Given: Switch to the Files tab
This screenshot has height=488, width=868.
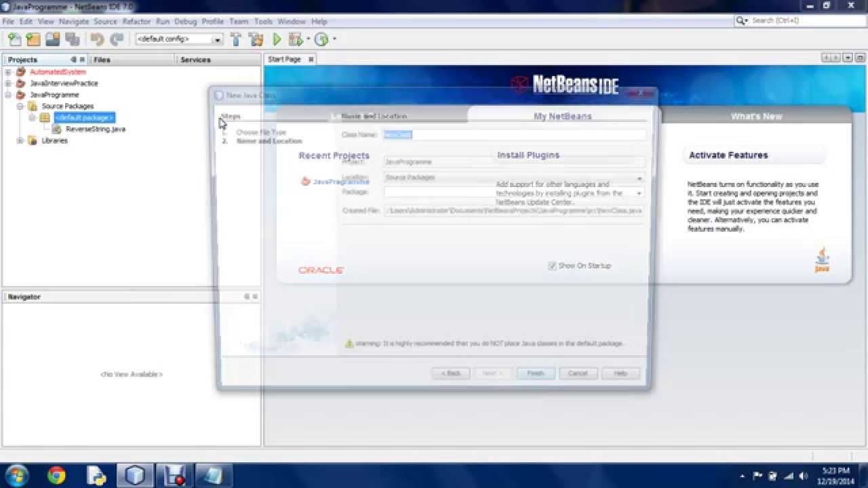Looking at the screenshot, I should (102, 60).
